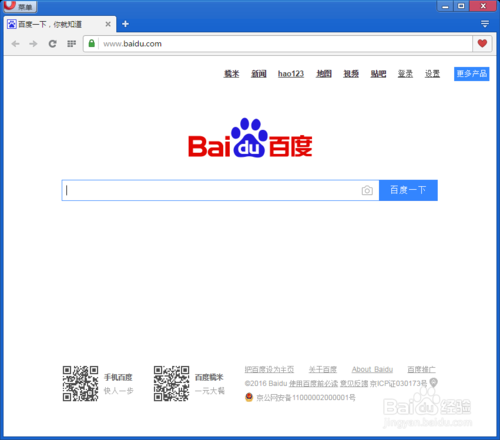The height and width of the screenshot is (440, 500).
Task: Click the 百度一下 search button
Action: tap(408, 190)
